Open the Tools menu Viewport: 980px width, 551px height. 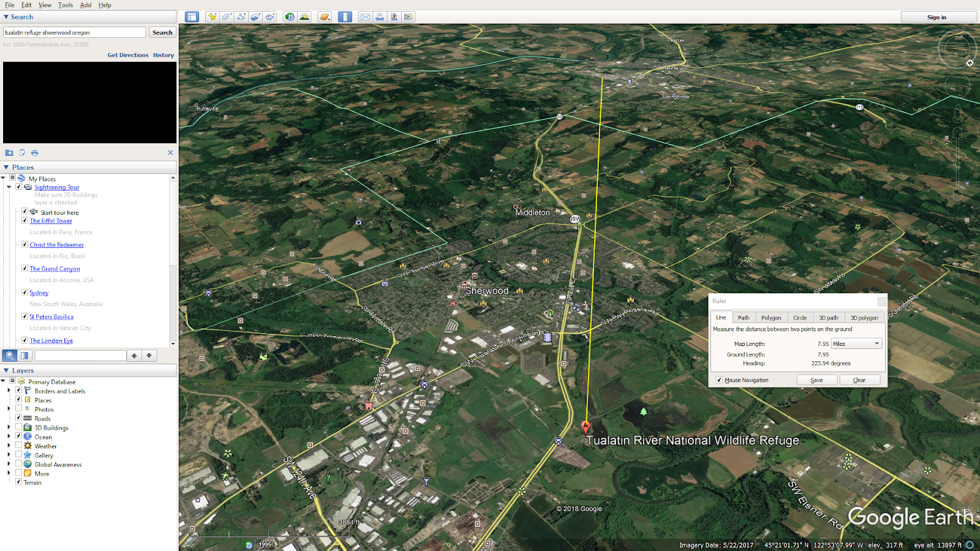point(66,5)
